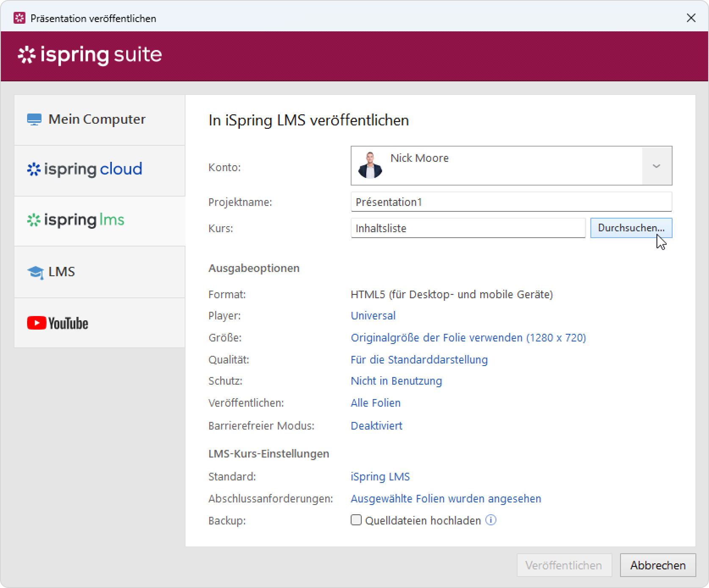Viewport: 709px width, 588px height.
Task: Switch to the iSpring Cloud tab
Action: pos(100,171)
